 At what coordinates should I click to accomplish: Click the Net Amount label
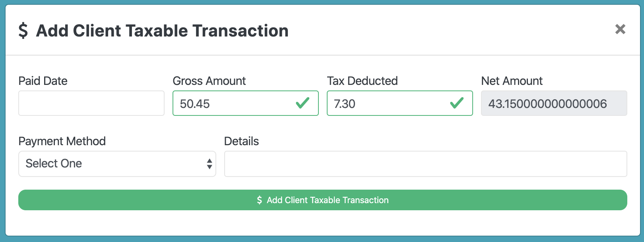point(512,81)
